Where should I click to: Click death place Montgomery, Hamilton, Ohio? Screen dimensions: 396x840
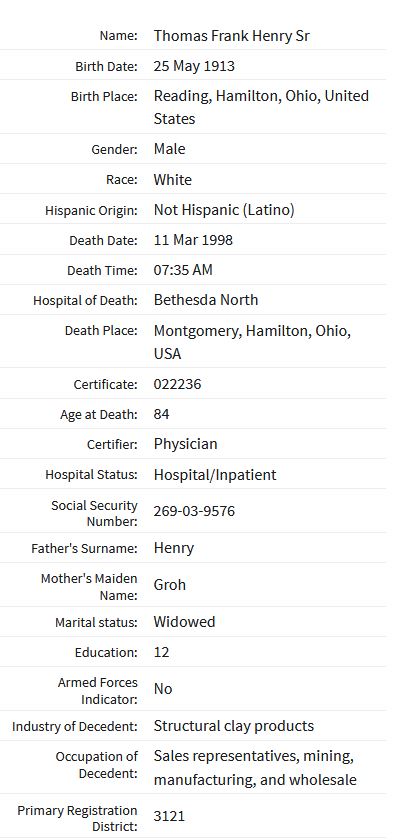click(252, 342)
